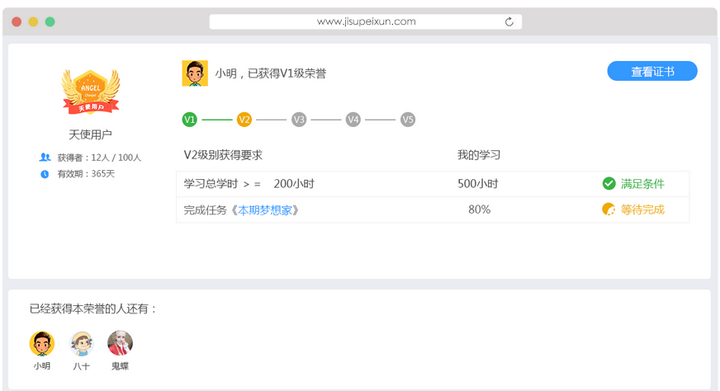Click the URL address bar www.jisupeixun.com
This screenshot has width=720, height=391.
(x=366, y=22)
